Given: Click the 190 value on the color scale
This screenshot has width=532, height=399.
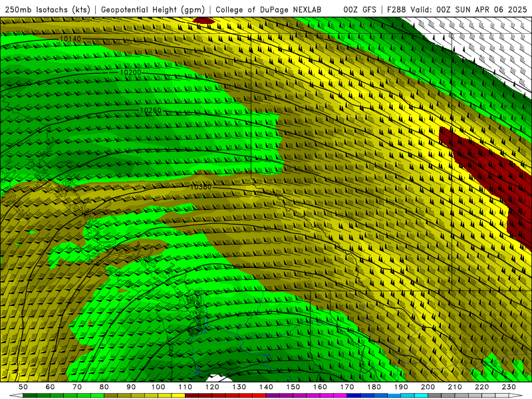Looking at the screenshot, I should click(x=401, y=387).
